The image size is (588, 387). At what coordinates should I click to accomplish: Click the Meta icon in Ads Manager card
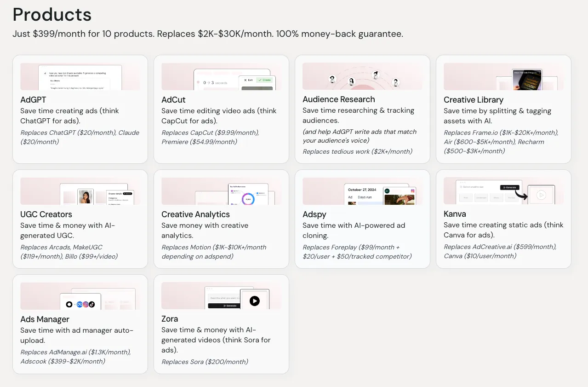80,304
